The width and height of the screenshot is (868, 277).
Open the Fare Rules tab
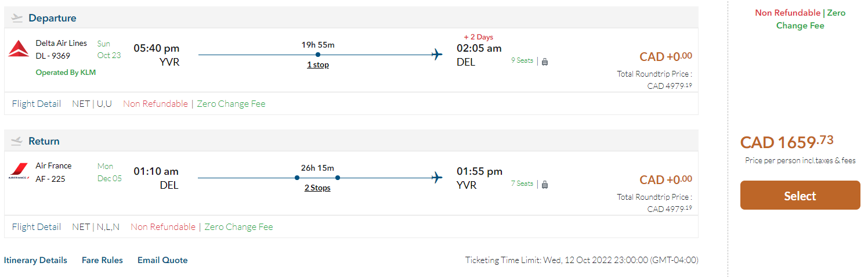pyautogui.click(x=102, y=260)
